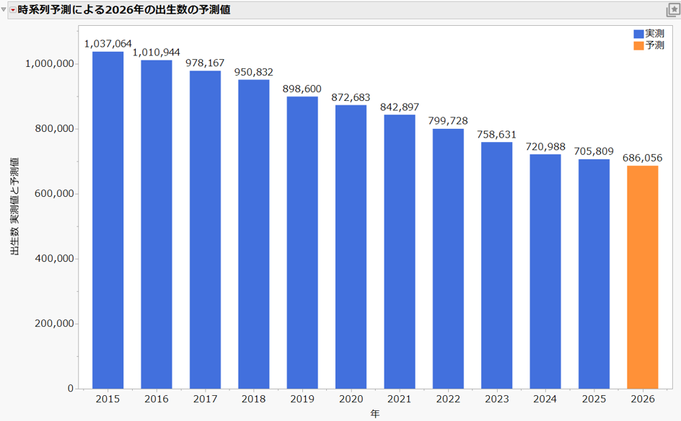Image resolution: width=681 pixels, height=421 pixels.
Task: Click the X-axis label 2023
Action: click(496, 399)
